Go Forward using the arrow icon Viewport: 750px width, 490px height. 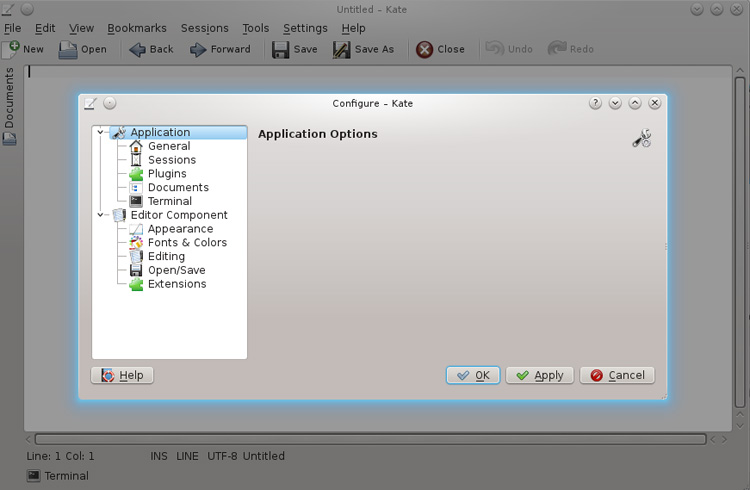pyautogui.click(x=198, y=49)
